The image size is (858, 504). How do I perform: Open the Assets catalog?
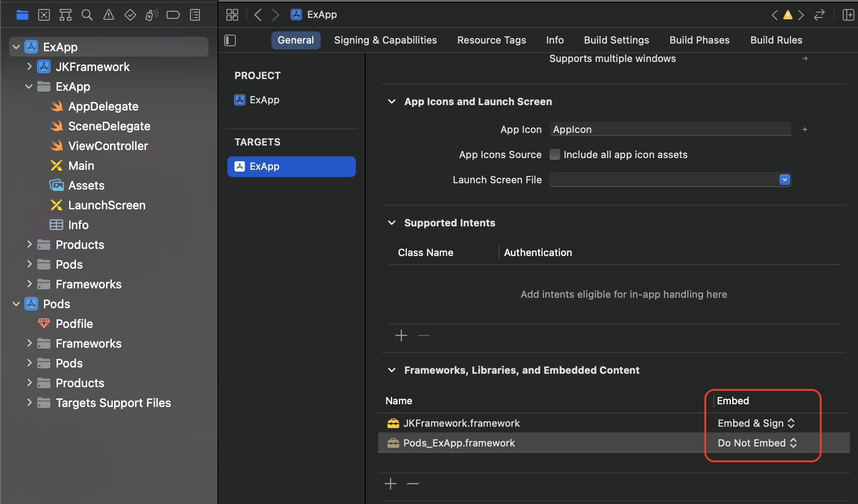[x=86, y=185]
